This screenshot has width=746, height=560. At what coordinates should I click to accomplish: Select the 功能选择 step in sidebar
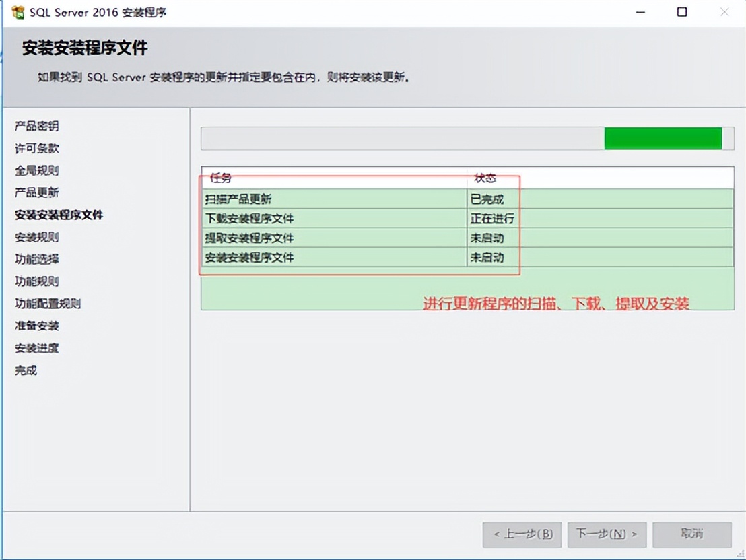click(x=36, y=259)
